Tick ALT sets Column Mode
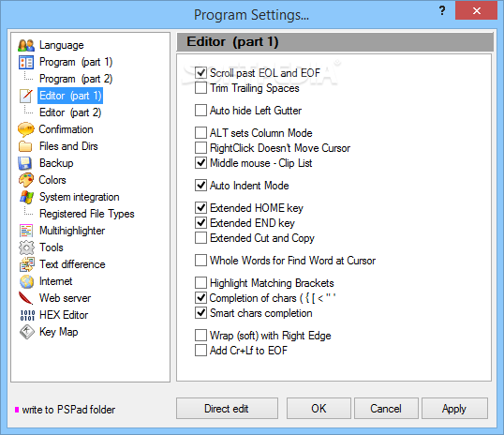 click(200, 132)
